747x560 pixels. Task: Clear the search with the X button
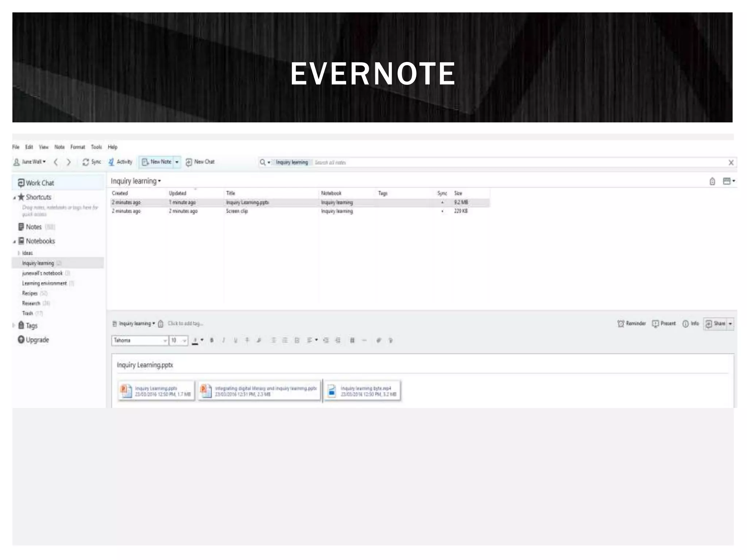[x=731, y=163]
